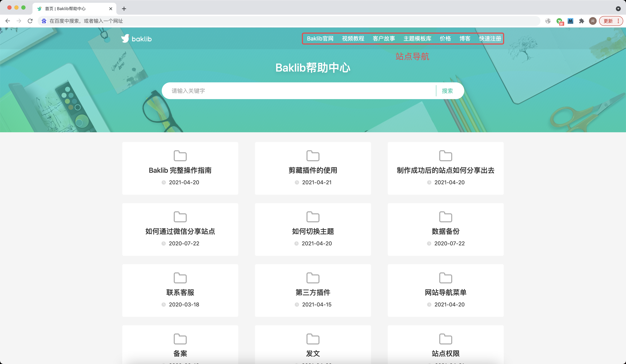Open 第三方插件 title link
This screenshot has width=626, height=364.
(313, 292)
